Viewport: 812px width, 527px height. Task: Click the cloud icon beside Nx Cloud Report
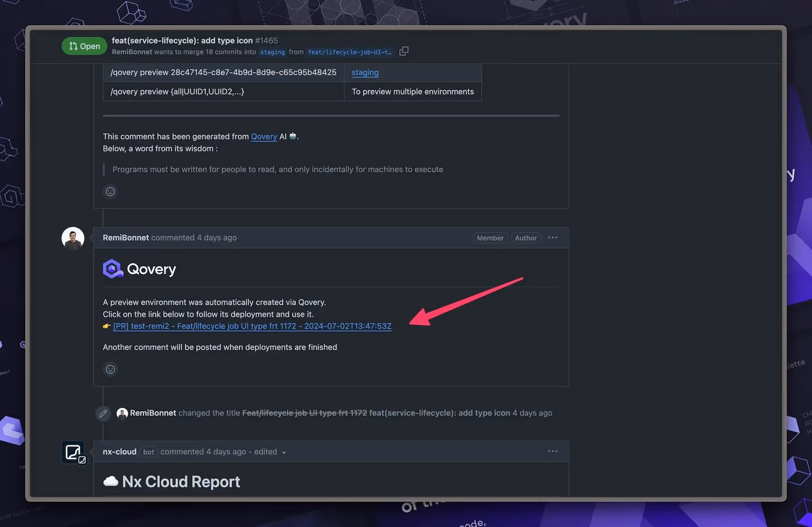point(110,481)
